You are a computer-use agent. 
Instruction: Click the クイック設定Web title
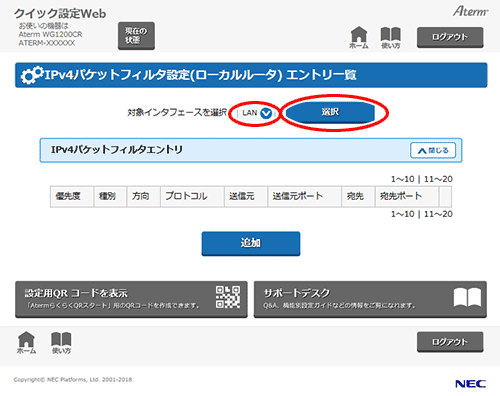60,14
